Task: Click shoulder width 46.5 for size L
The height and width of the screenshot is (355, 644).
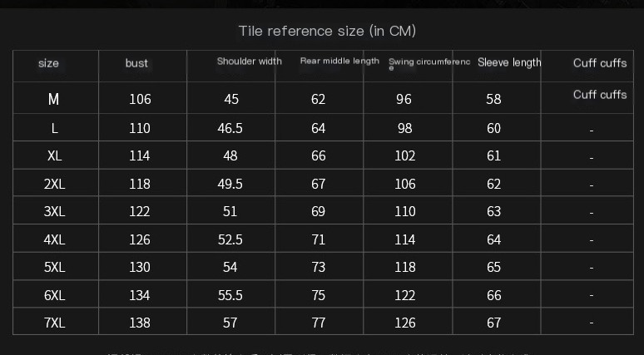Action: pos(230,129)
